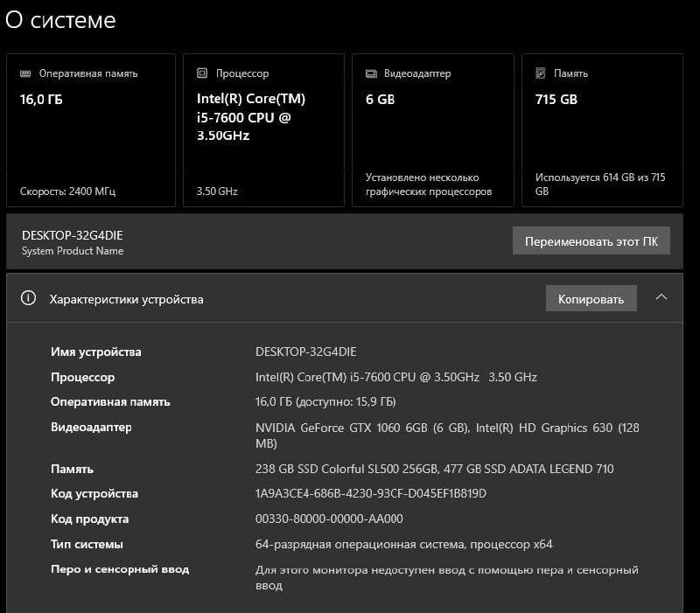Click the Переименовать этот ПК button
The height and width of the screenshot is (613, 700).
click(591, 241)
